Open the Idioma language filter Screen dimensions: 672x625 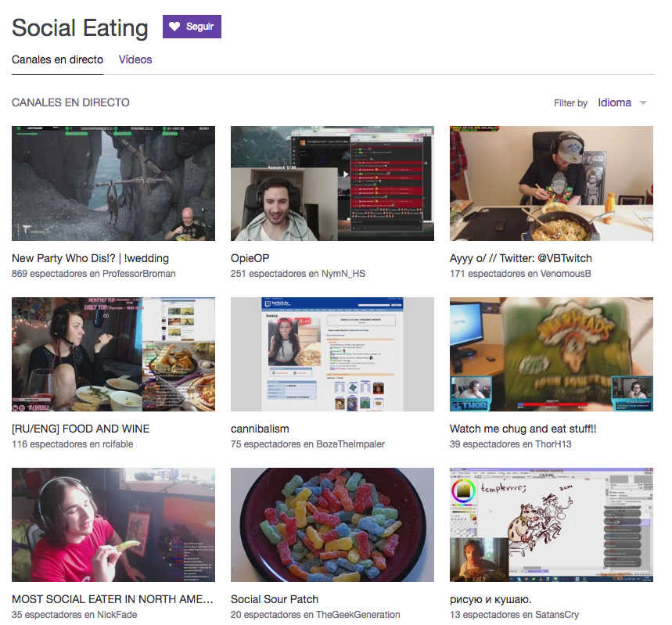615,103
